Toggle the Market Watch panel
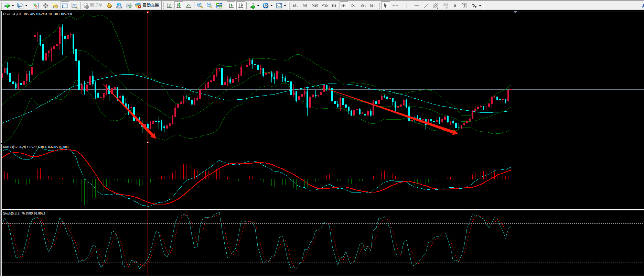The height and width of the screenshot is (276, 644). pyautogui.click(x=36, y=5)
